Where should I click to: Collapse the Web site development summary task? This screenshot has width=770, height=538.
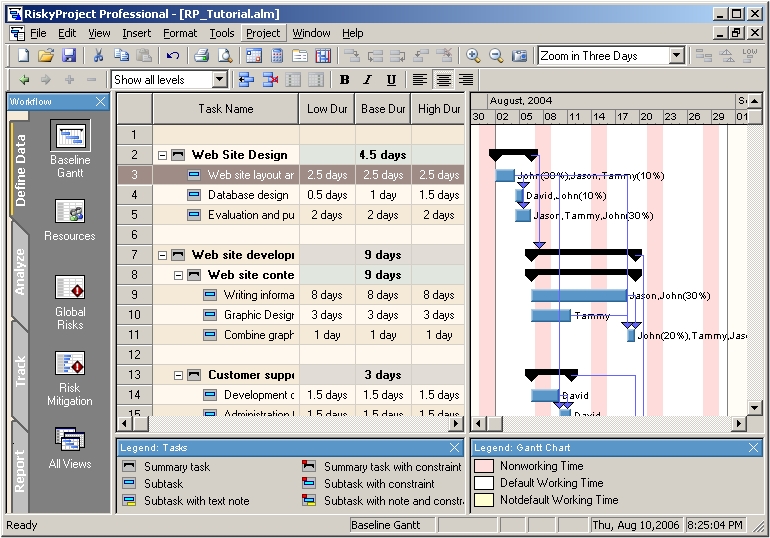(163, 255)
